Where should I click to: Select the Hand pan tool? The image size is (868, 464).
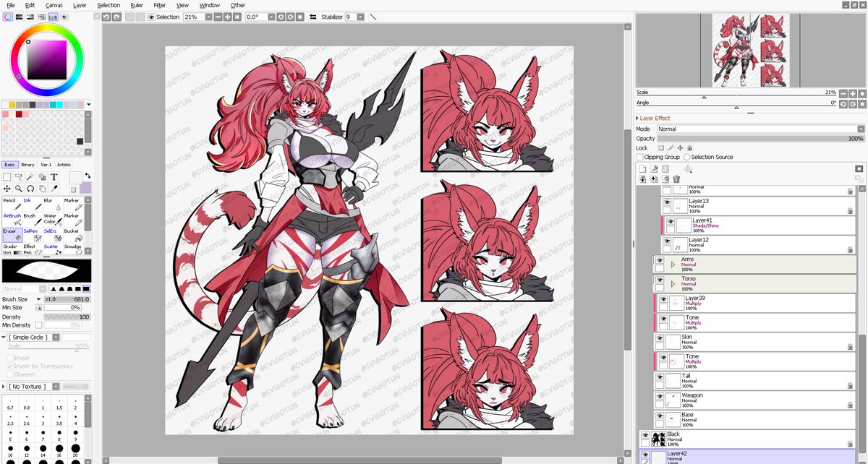(x=42, y=189)
